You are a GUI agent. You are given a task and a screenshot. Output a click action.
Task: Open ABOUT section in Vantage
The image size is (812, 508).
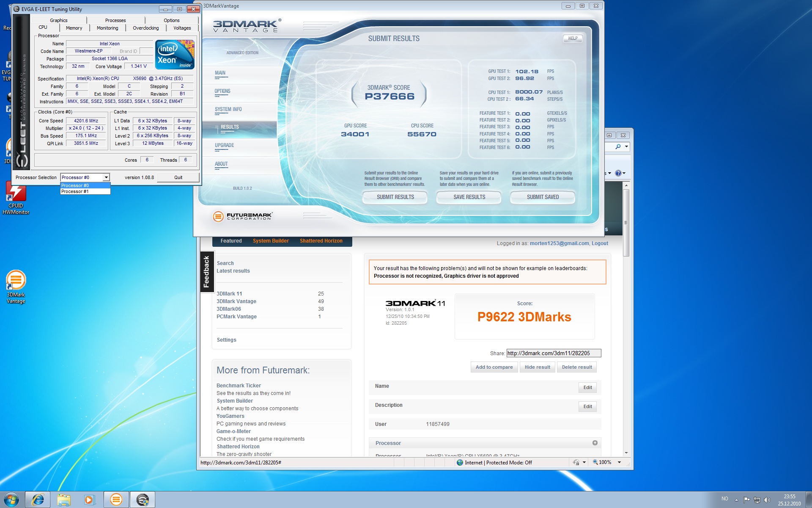(x=221, y=164)
